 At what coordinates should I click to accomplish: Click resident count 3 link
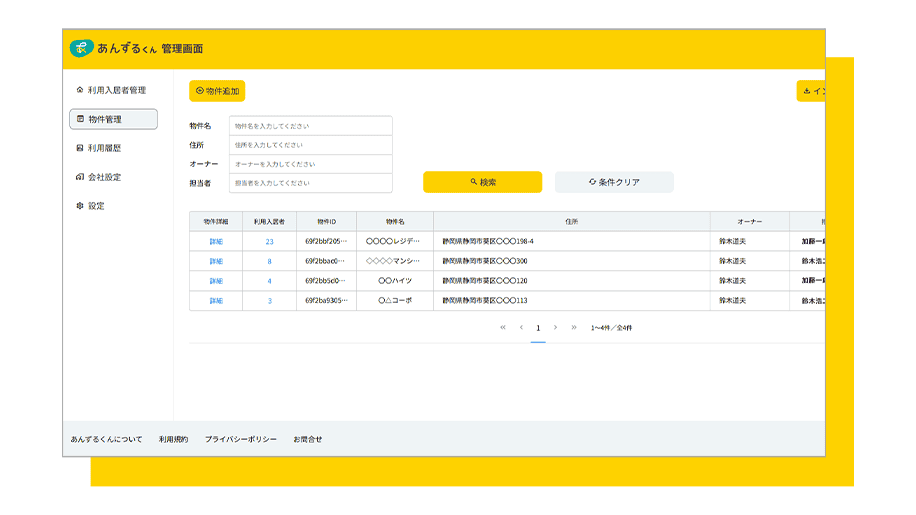269,301
